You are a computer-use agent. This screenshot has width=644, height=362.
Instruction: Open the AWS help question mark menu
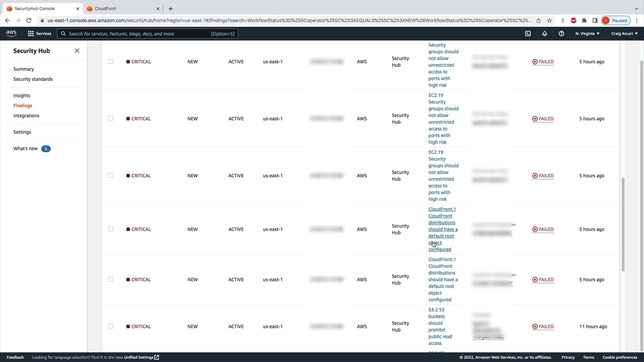point(561,34)
